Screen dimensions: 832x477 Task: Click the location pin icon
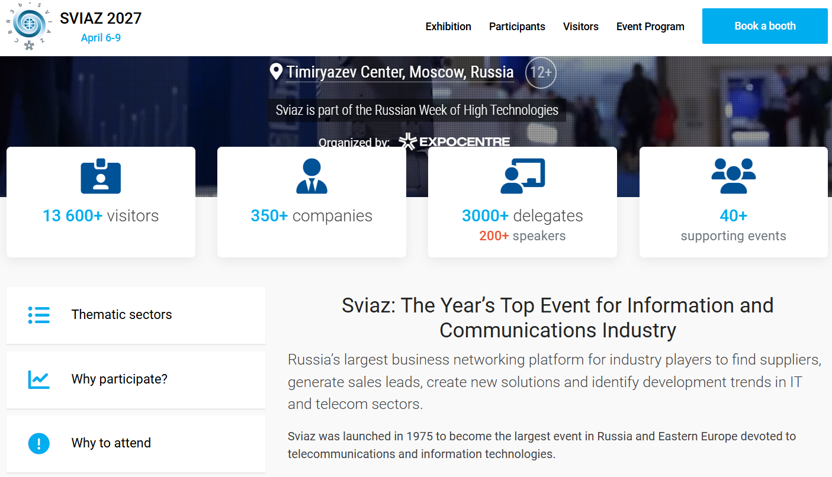click(276, 72)
